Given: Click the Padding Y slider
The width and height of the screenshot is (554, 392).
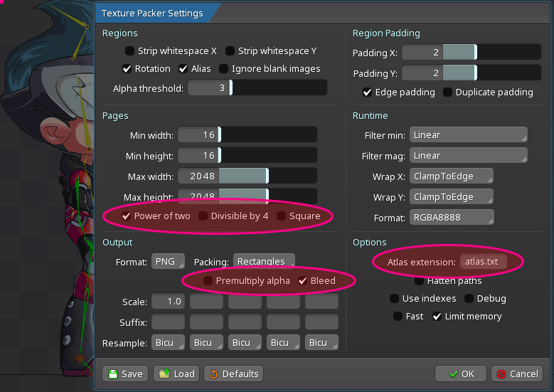Looking at the screenshot, I should point(472,73).
